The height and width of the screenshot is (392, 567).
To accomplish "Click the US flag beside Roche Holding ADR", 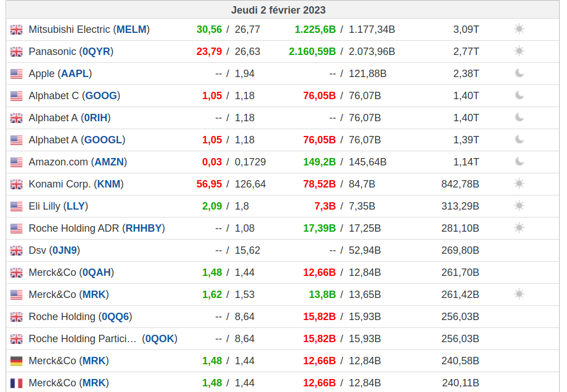I will (16, 228).
